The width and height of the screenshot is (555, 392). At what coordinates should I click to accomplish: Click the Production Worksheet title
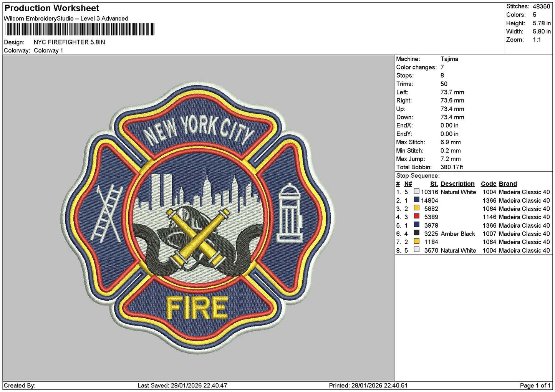(x=51, y=8)
